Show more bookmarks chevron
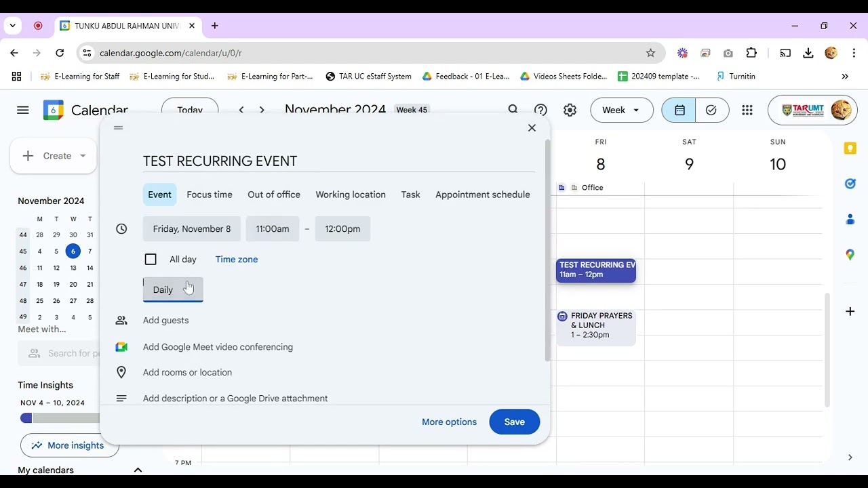This screenshot has width=868, height=488. [x=845, y=77]
